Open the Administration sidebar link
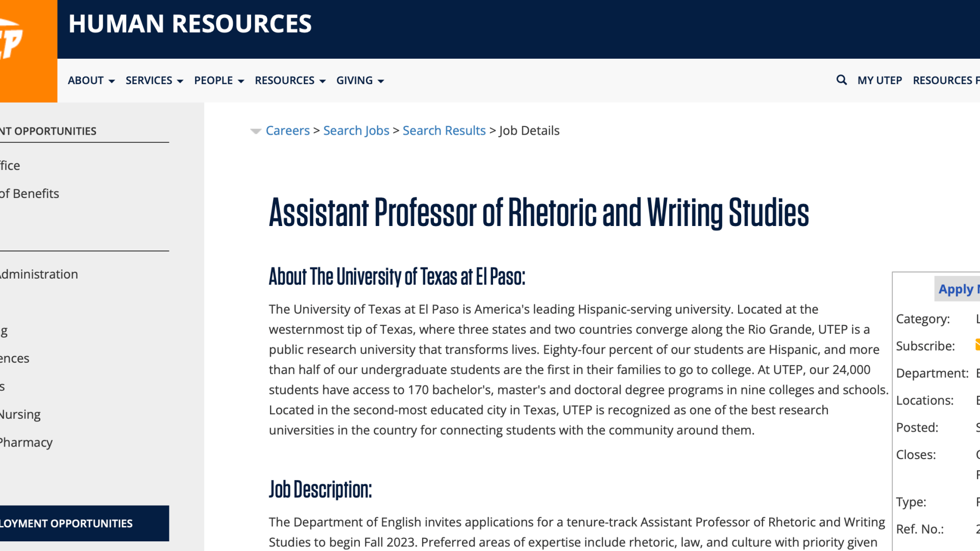The image size is (980, 551). (x=39, y=274)
